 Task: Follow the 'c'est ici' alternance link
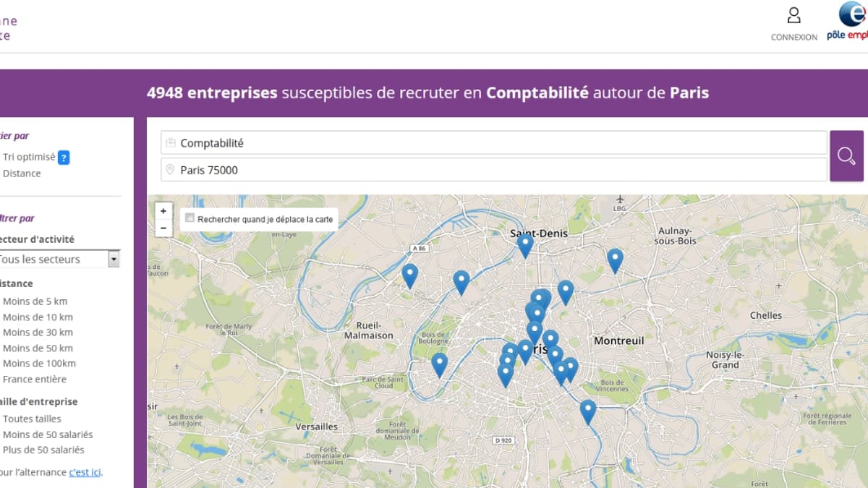85,473
